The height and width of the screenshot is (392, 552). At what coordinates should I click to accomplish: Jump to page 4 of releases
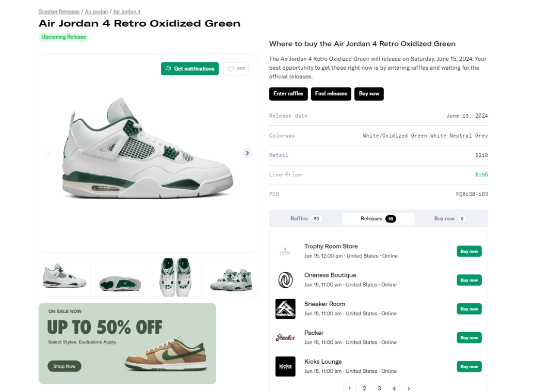(x=394, y=388)
